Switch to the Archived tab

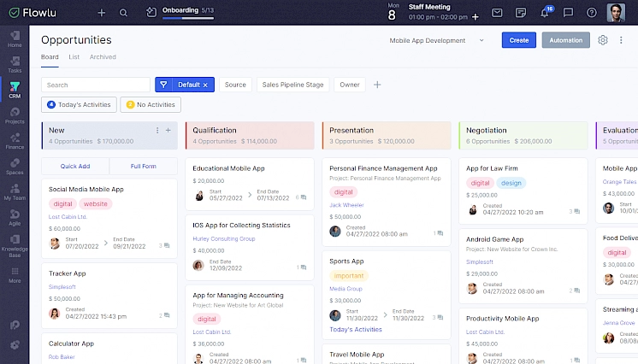(x=103, y=57)
